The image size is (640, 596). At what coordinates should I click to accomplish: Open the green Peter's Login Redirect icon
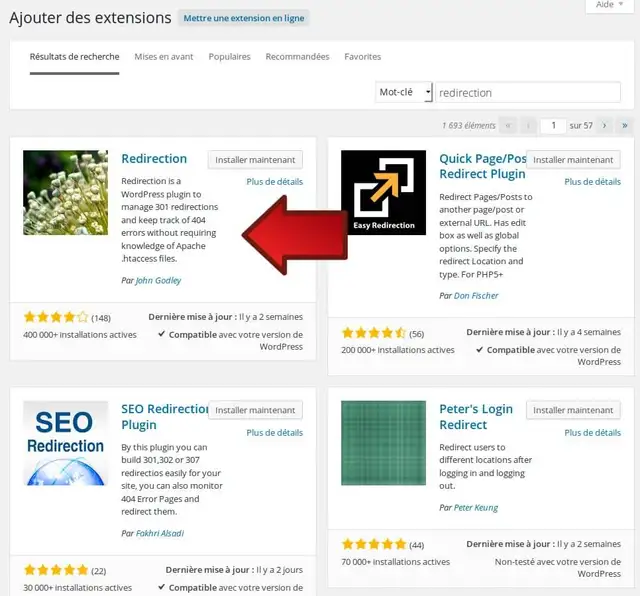[383, 443]
